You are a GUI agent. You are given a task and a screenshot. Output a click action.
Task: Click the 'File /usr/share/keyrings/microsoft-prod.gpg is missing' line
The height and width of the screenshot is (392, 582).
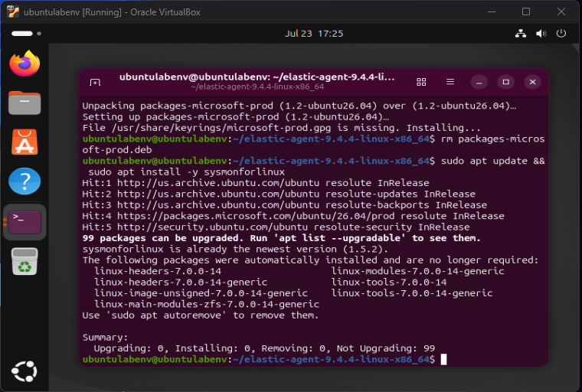tap(281, 128)
